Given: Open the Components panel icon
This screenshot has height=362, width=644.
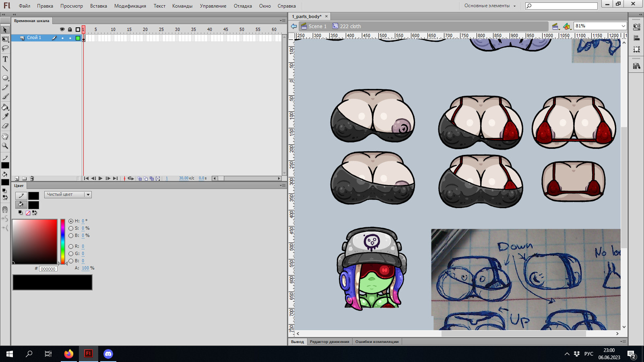Looking at the screenshot, I should coord(636,27).
